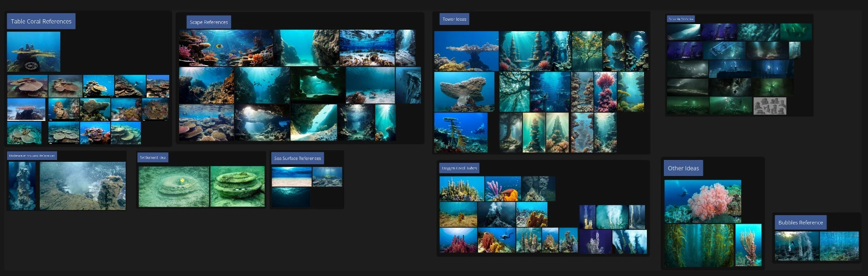Select the reef with orange fish scape image
Screen dimensions: 868x276
pos(226,48)
